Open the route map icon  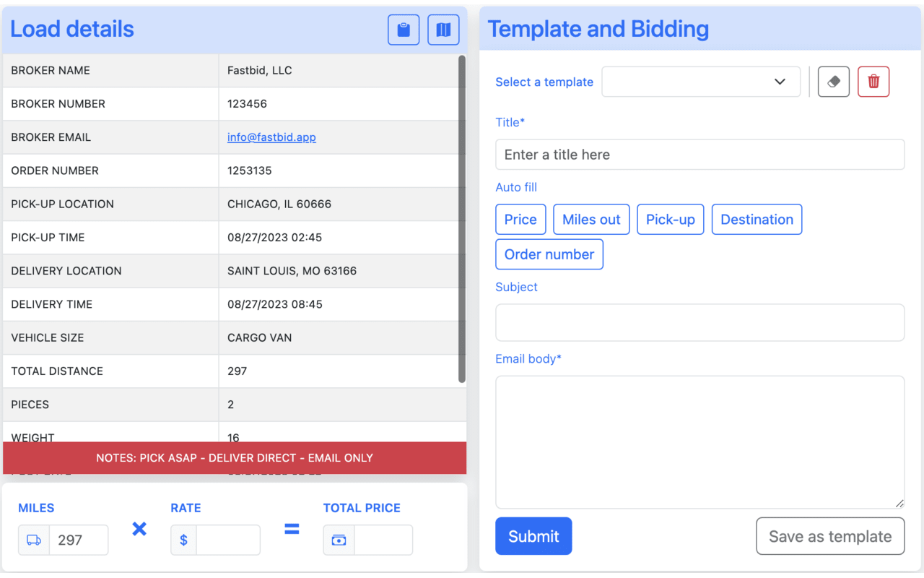443,30
